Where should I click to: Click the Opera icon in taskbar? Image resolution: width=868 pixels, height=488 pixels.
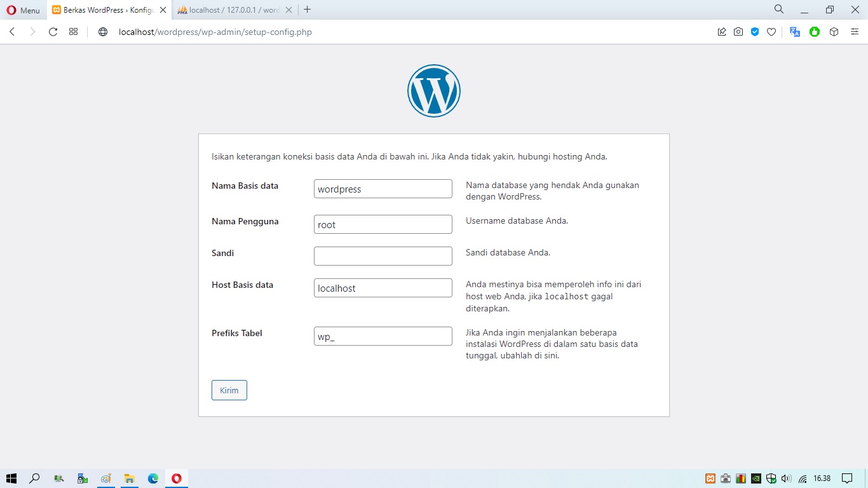click(x=177, y=478)
